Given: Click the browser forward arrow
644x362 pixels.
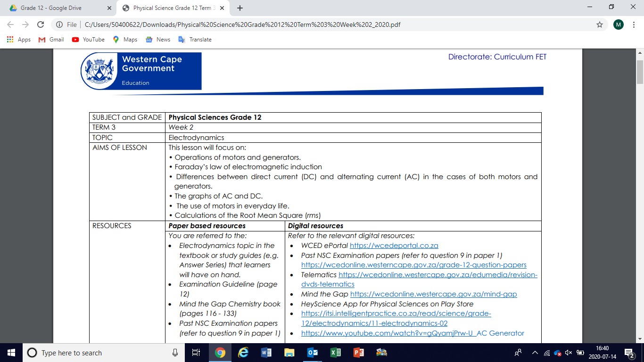Looking at the screenshot, I should tap(25, 25).
